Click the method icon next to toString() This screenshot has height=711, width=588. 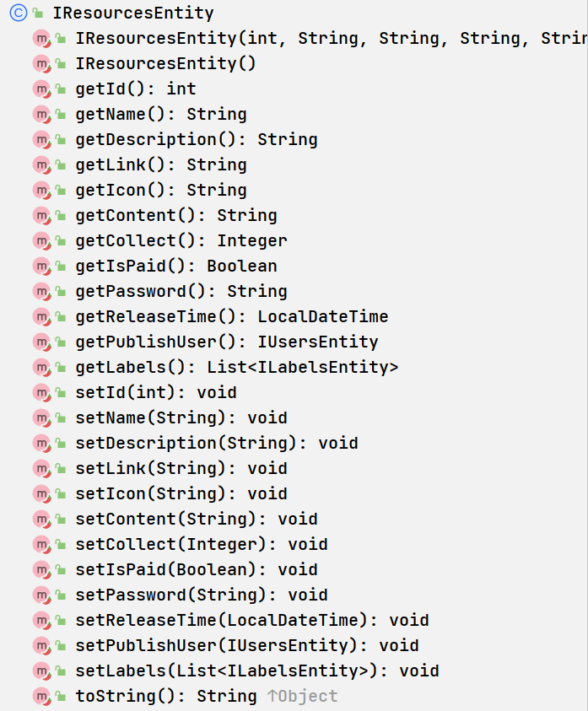click(x=41, y=696)
